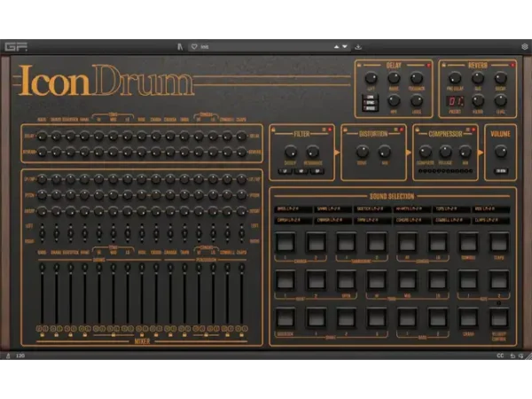Toggle the Delay Sync switch
The height and width of the screenshot is (399, 532).
(370, 103)
